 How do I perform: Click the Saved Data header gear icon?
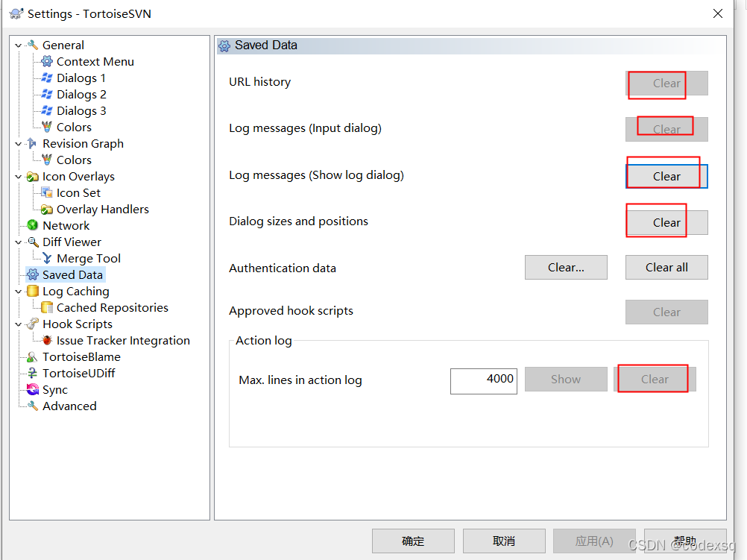tap(224, 45)
